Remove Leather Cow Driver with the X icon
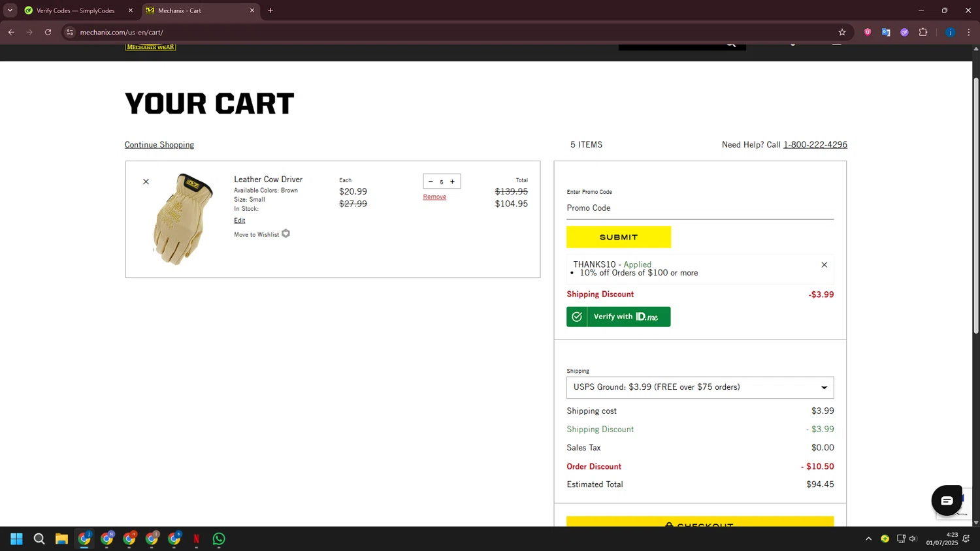Viewport: 980px width, 551px height. click(x=146, y=181)
